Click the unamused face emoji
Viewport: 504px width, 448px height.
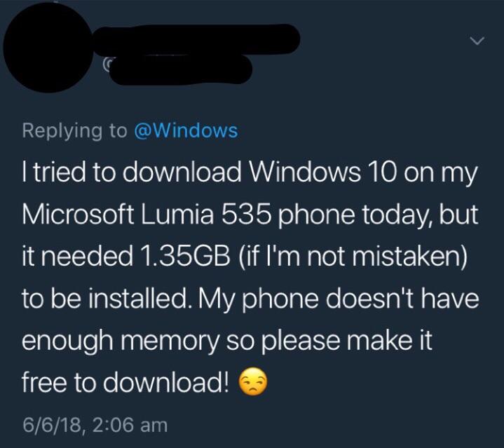coord(253,381)
